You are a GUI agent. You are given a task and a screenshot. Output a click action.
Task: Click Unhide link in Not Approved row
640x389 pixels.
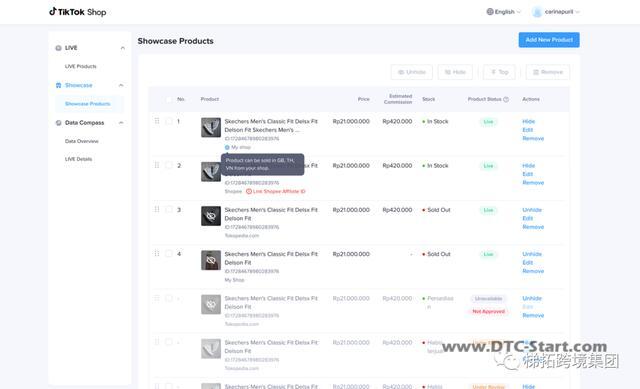(532, 298)
